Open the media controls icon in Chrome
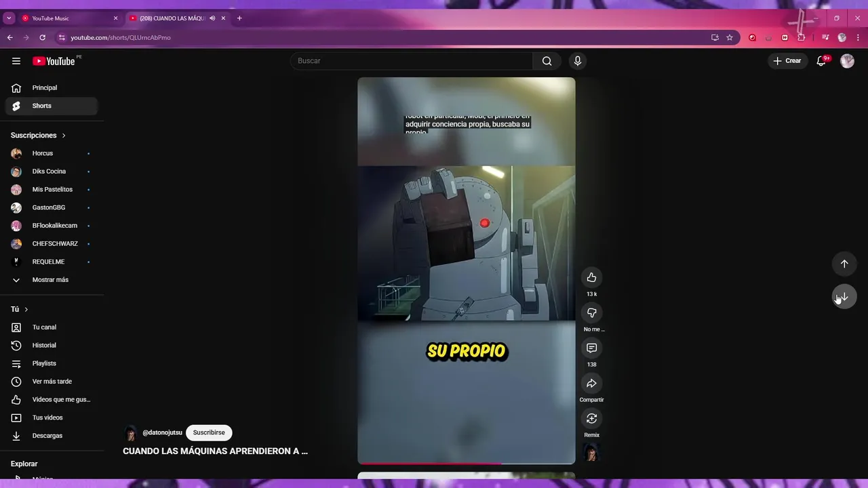Image resolution: width=868 pixels, height=488 pixels. click(x=825, y=37)
